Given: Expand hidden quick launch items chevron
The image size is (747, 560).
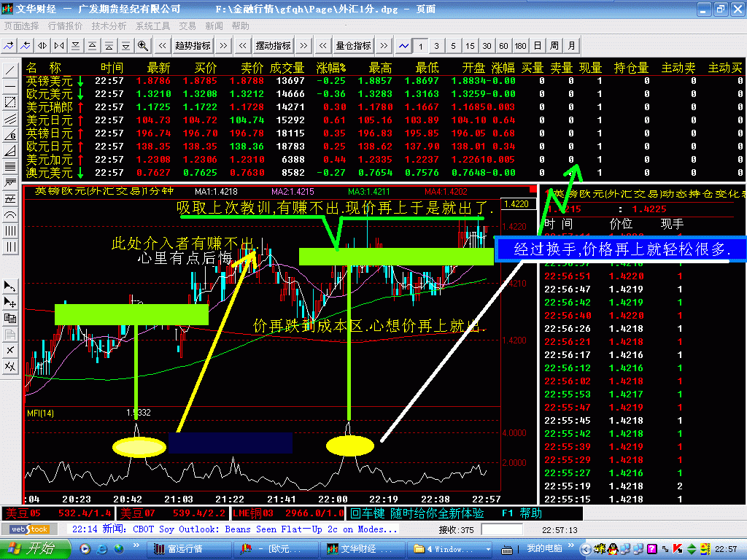Looking at the screenshot, I should (136, 545).
